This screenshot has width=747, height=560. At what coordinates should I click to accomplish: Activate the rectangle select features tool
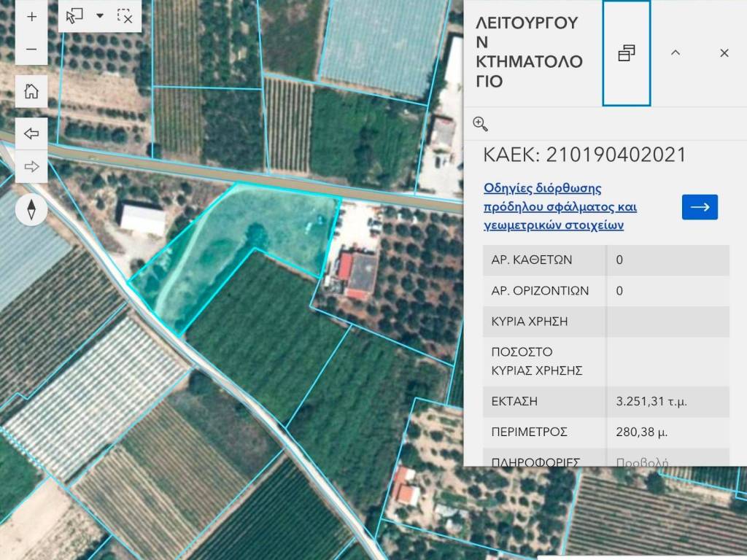click(x=75, y=16)
